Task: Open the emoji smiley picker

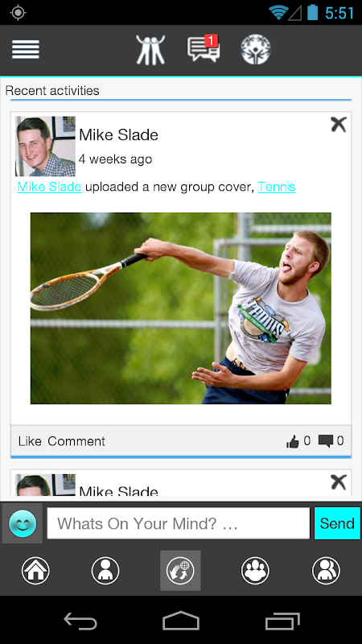Action: (x=23, y=523)
